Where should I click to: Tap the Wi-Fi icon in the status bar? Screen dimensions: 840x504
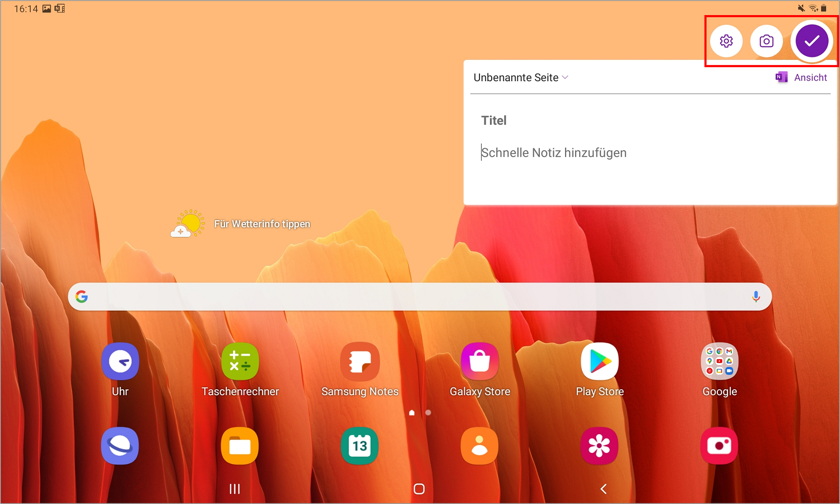[x=813, y=8]
